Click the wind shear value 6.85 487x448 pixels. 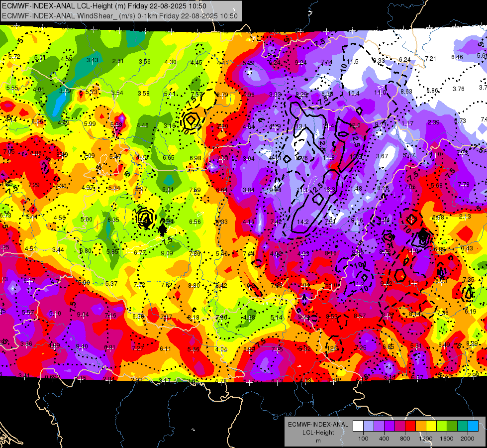coord(388,347)
